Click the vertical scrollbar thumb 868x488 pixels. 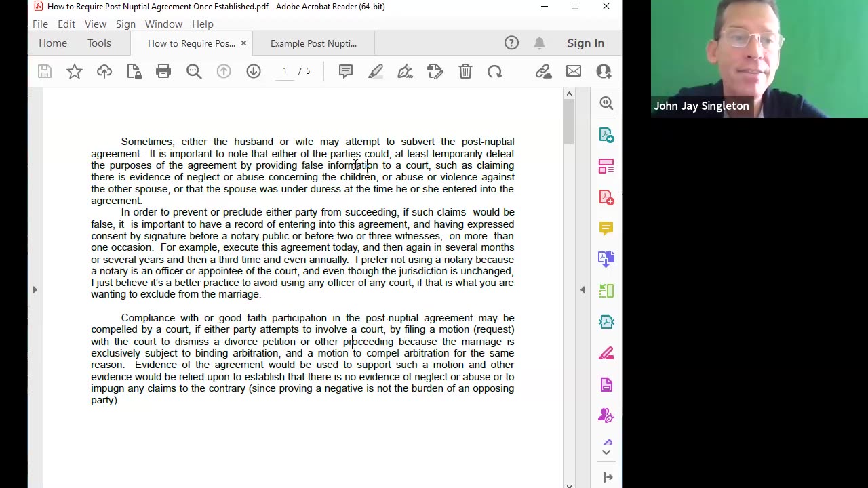coord(569,122)
